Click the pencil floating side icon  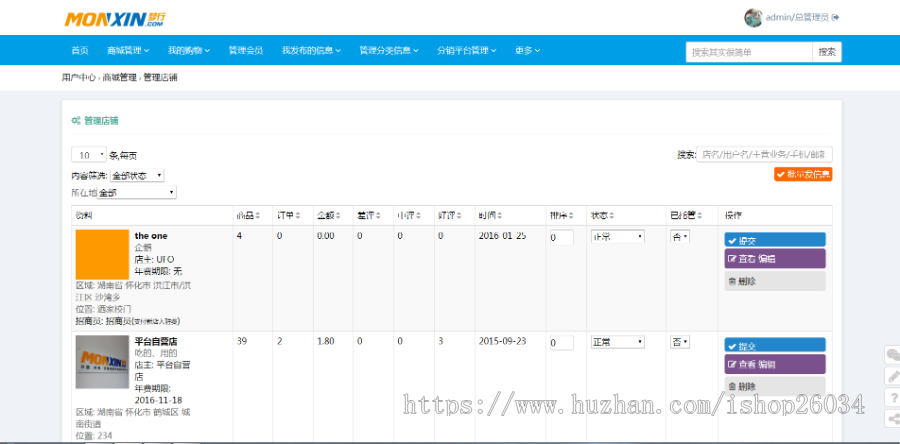[x=893, y=376]
